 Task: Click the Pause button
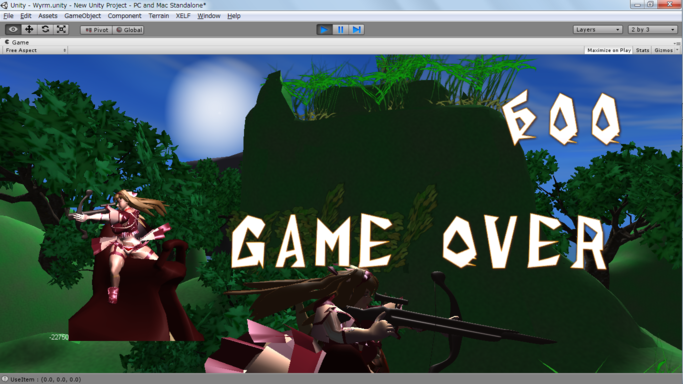coord(340,30)
